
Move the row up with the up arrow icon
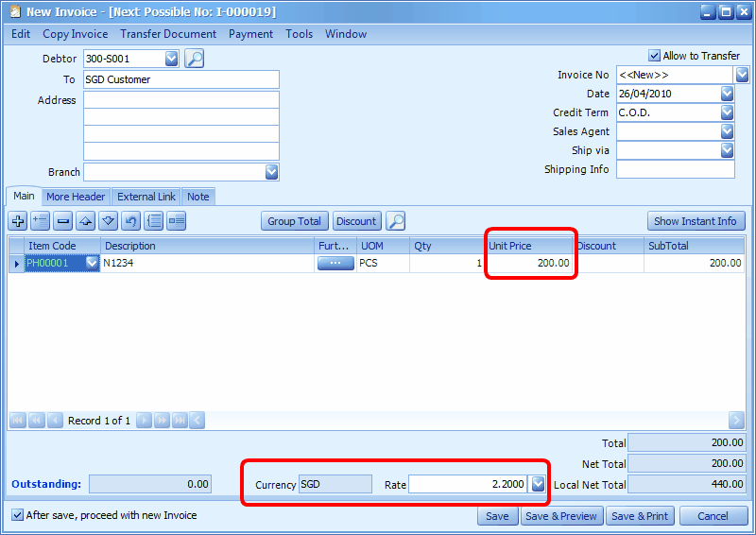86,221
